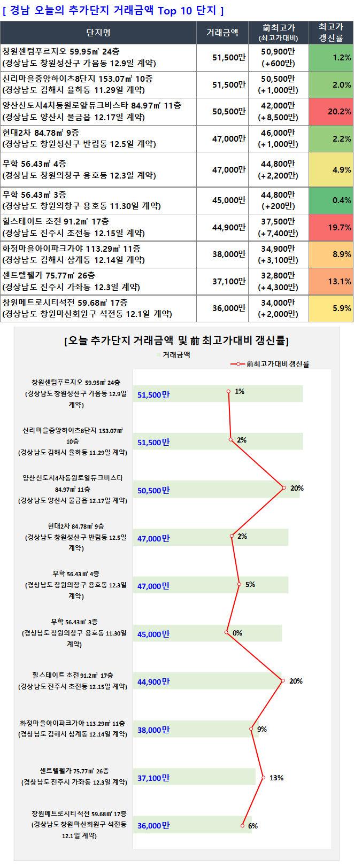Click table price 51,500만 in 창원센텀푸르지오 row
This screenshot has width=354, height=868.
click(229, 58)
